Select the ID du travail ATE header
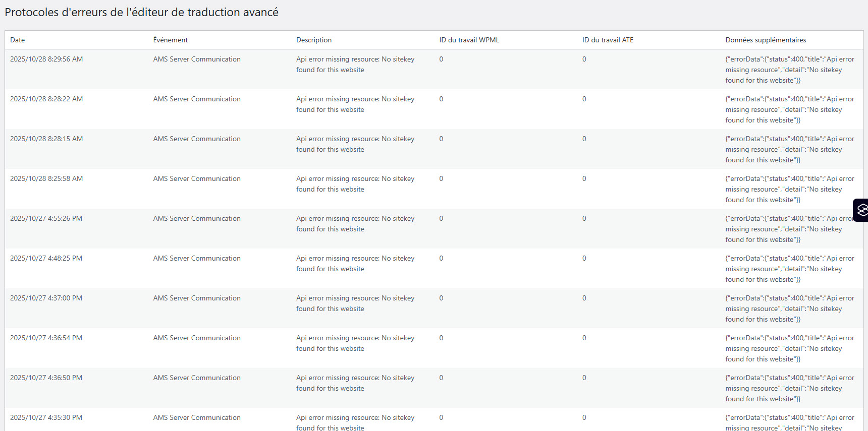 coord(608,40)
